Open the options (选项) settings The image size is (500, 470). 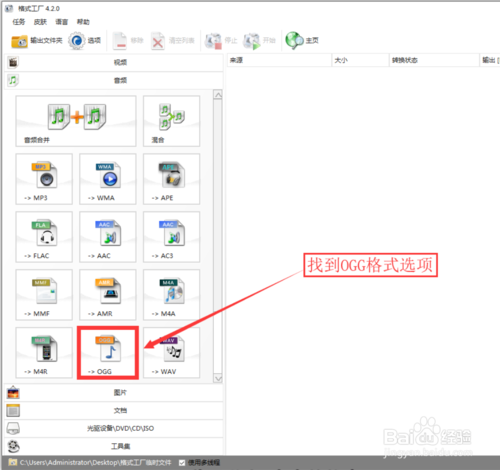pos(85,41)
